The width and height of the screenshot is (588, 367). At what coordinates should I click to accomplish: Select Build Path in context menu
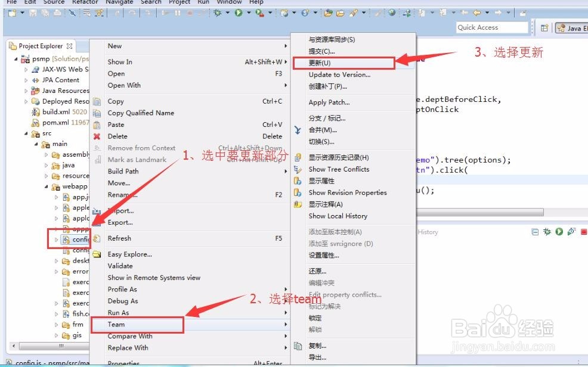[x=190, y=171]
